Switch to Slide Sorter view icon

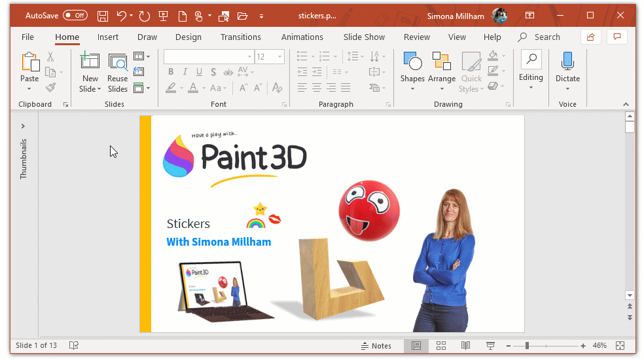(441, 346)
